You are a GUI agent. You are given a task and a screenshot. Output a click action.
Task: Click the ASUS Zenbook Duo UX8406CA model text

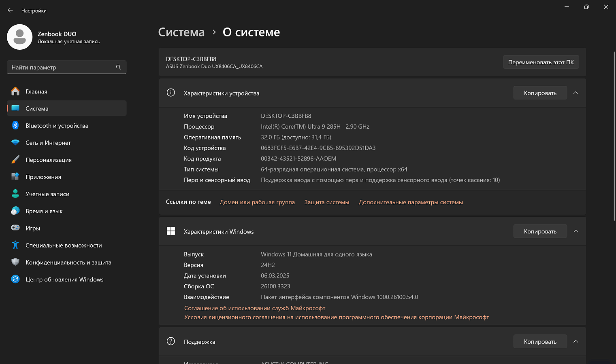(x=214, y=66)
